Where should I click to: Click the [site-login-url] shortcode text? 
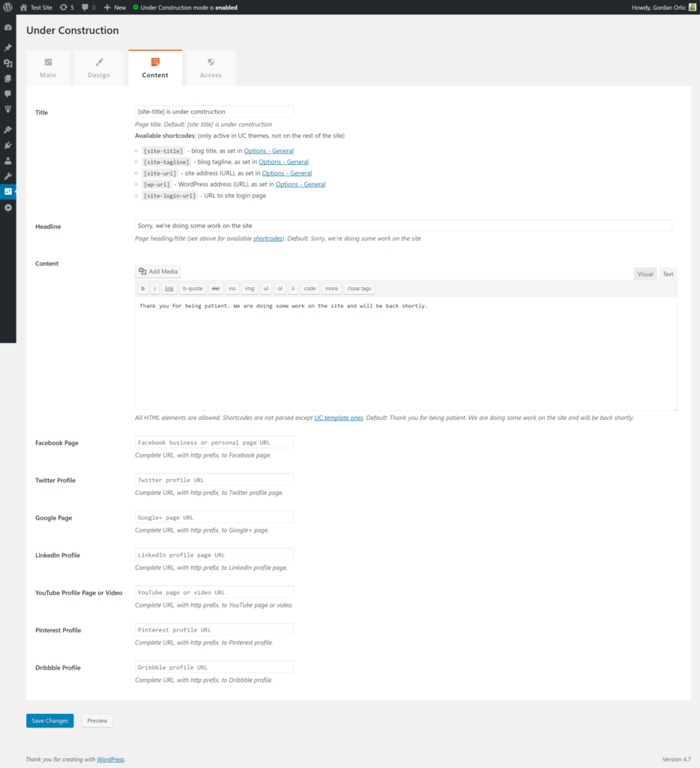(170, 196)
